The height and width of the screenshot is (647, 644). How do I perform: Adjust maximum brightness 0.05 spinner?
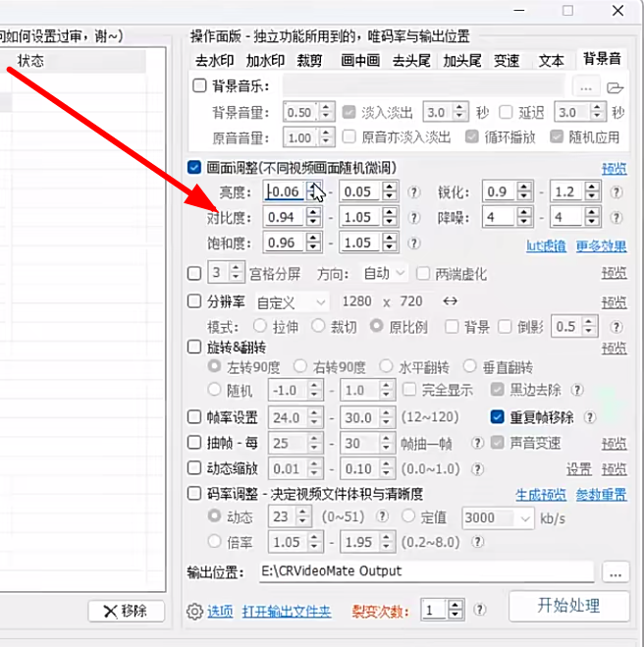(390, 191)
